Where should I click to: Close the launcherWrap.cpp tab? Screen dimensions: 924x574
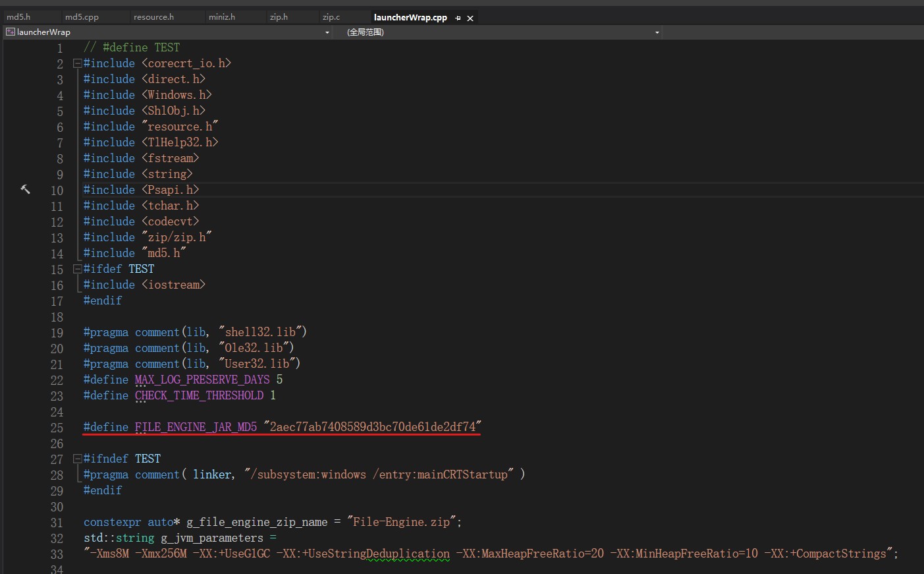[470, 18]
